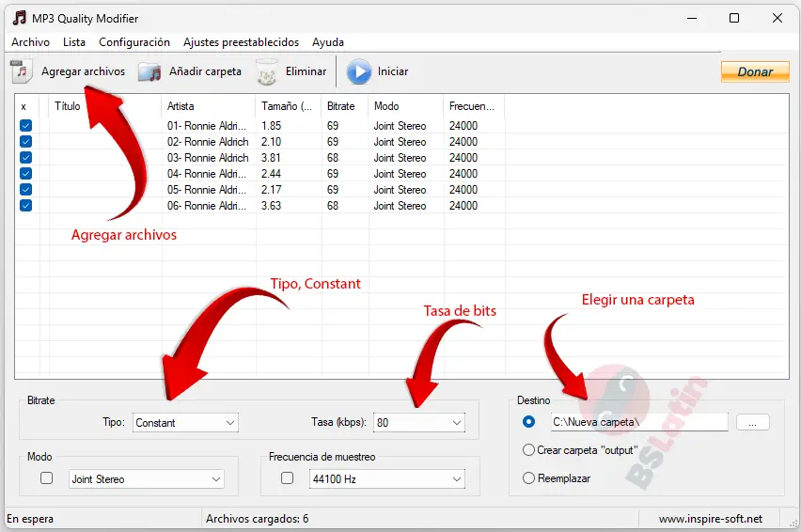Click the www.inspire-soft.net link
The image size is (801, 532).
tap(711, 519)
